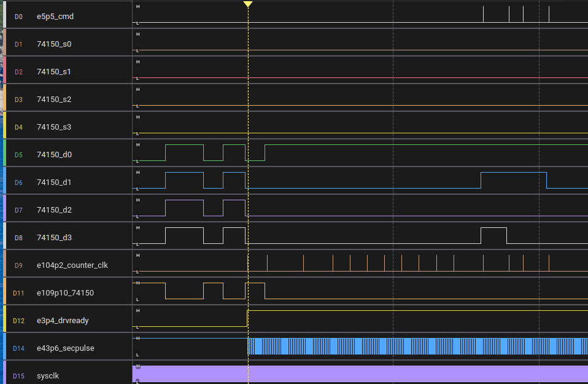588x384 pixels.
Task: Select the e104p2_counter_clk channel label
Action: (x=72, y=265)
